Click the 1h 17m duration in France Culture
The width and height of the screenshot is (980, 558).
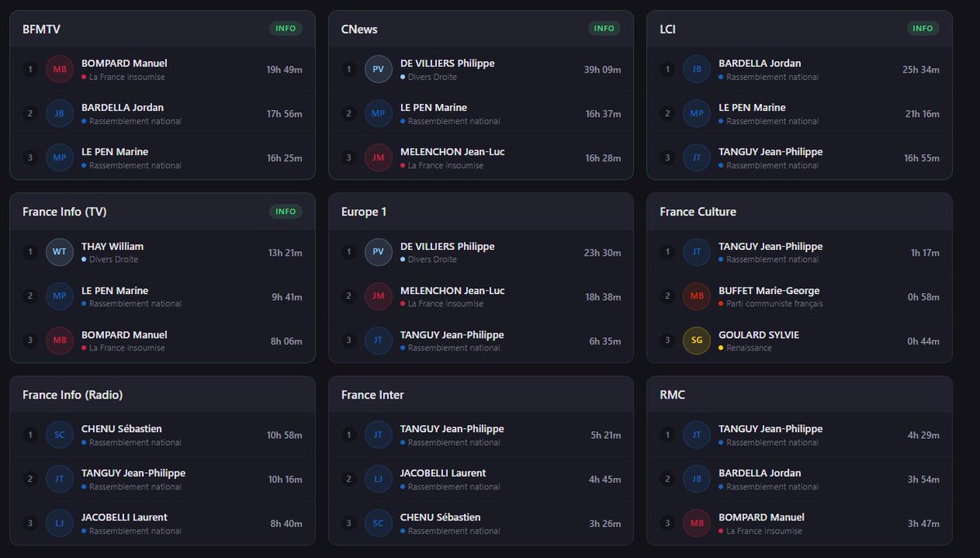pyautogui.click(x=925, y=252)
